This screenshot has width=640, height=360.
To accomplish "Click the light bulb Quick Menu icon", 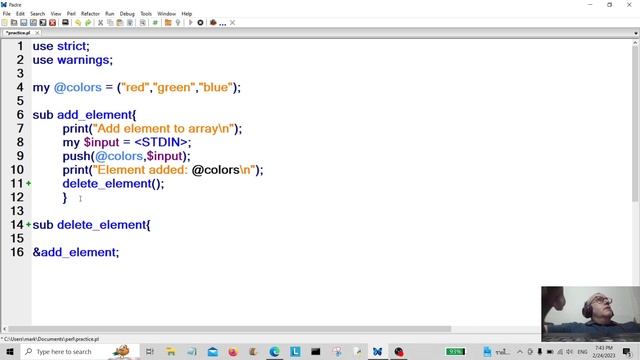I will point(178,23).
